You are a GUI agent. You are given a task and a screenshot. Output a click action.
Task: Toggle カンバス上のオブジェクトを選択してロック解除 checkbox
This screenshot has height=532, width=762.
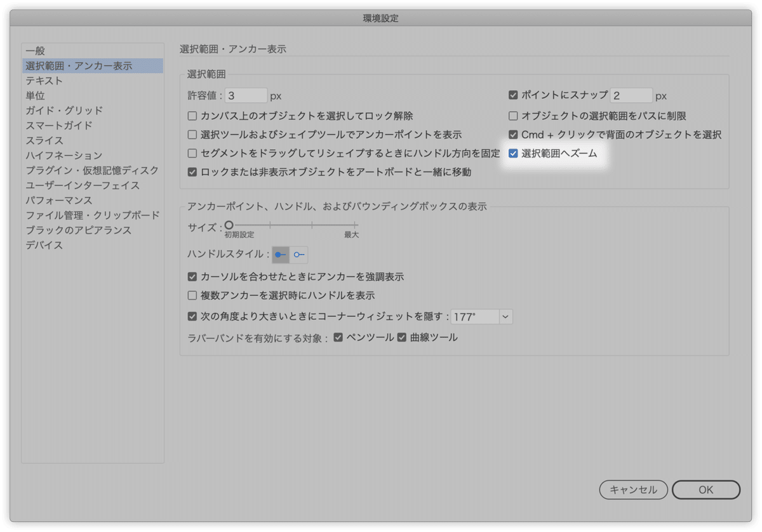192,116
